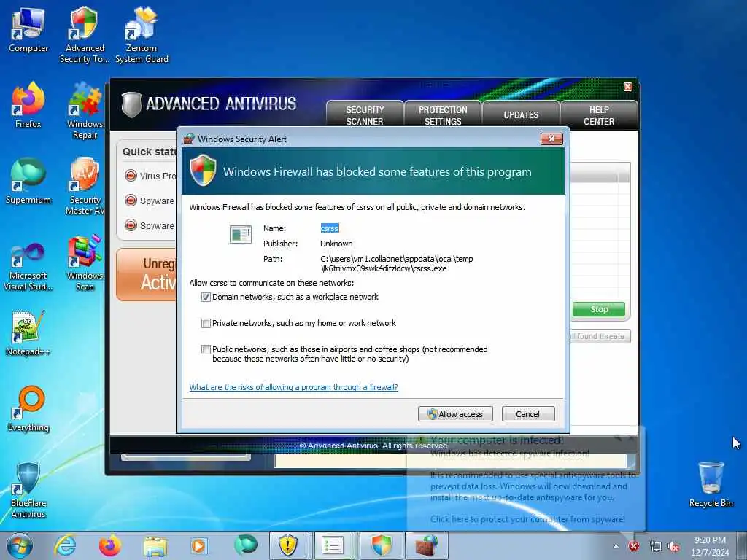Open the Help Center tab
Image resolution: width=747 pixels, height=560 pixels.
pos(599,115)
